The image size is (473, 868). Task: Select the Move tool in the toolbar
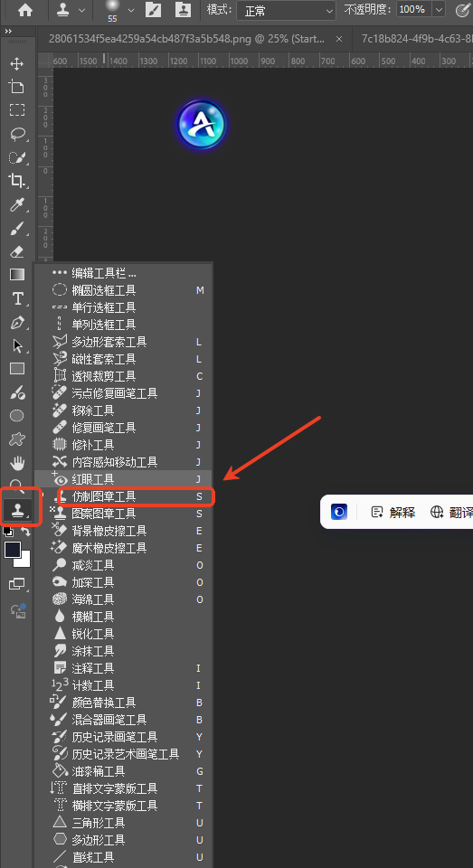click(17, 63)
